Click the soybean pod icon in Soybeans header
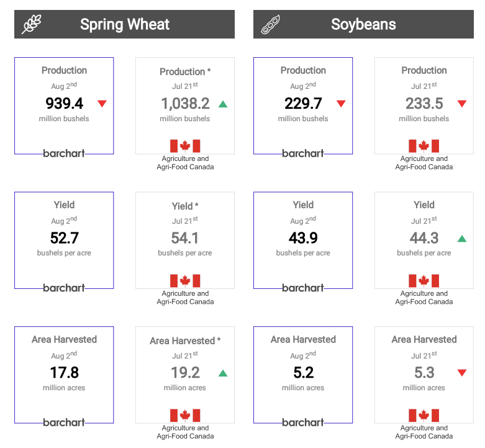Viewport: 485px width, 448px height. pyautogui.click(x=270, y=25)
